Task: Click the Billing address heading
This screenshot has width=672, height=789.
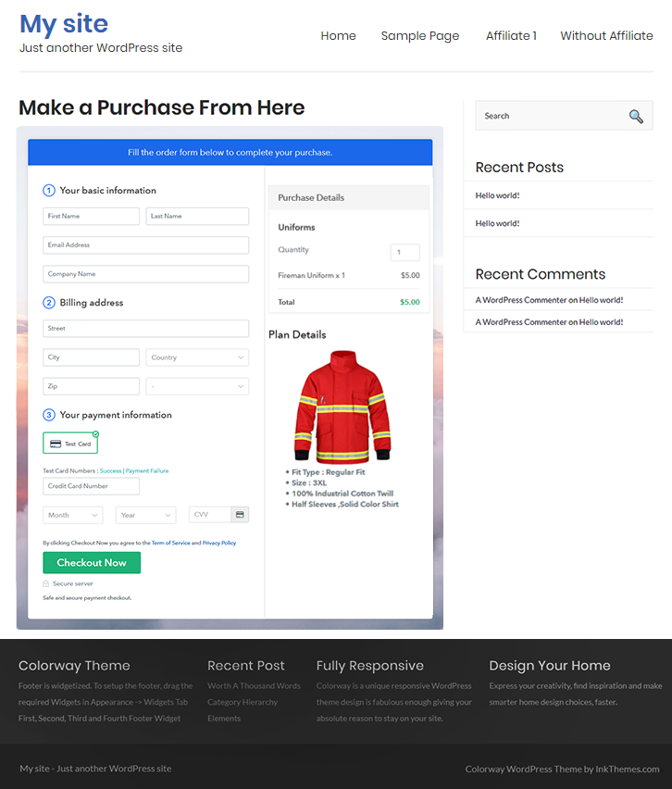Action: [x=91, y=303]
